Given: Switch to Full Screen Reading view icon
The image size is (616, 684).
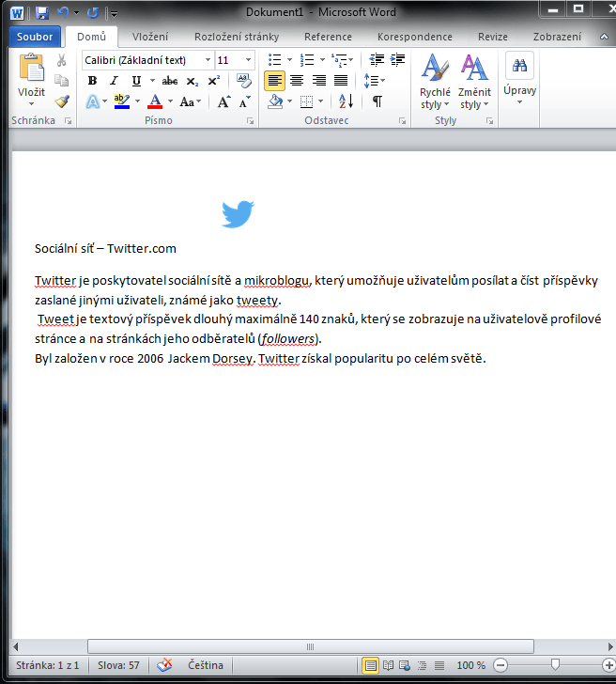Looking at the screenshot, I should click(x=388, y=665).
